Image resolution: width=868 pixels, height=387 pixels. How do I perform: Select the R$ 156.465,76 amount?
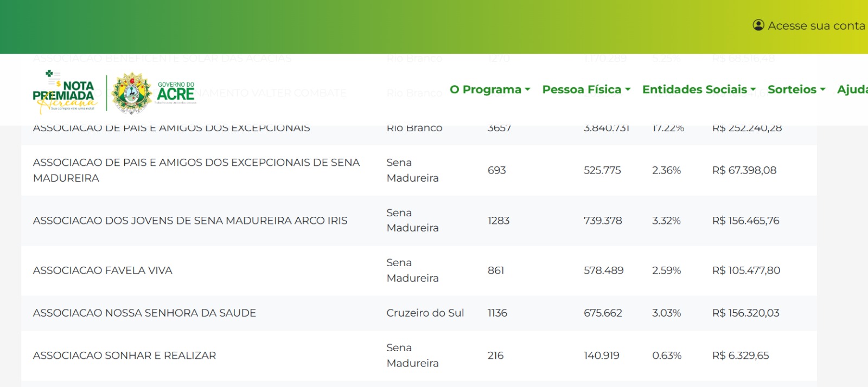[745, 221]
